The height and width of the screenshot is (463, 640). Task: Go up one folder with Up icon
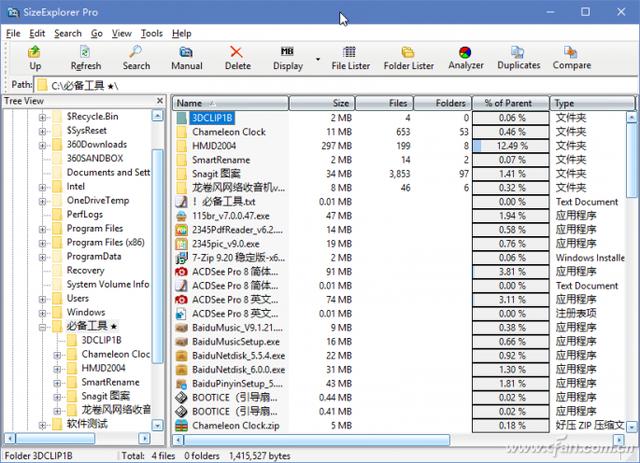coord(35,52)
